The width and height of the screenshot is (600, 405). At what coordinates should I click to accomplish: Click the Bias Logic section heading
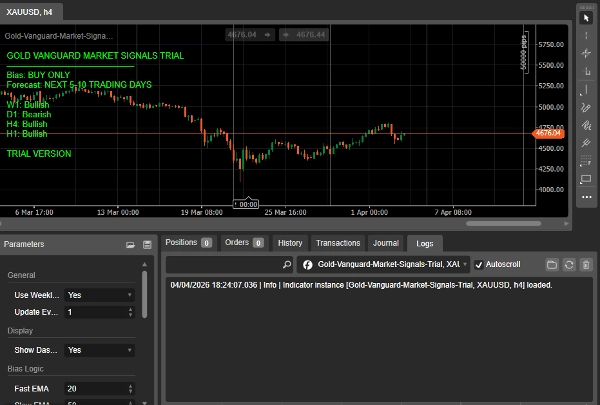click(25, 369)
